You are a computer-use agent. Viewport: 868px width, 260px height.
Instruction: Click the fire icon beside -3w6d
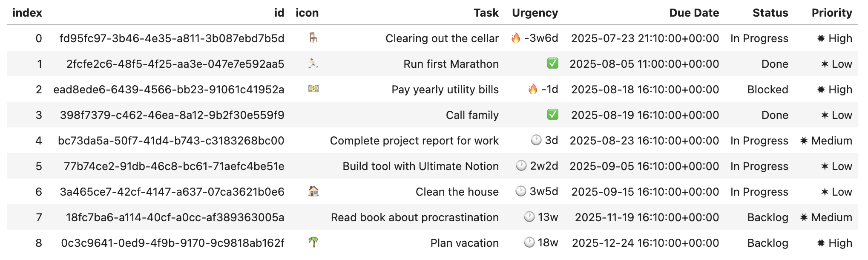(516, 38)
